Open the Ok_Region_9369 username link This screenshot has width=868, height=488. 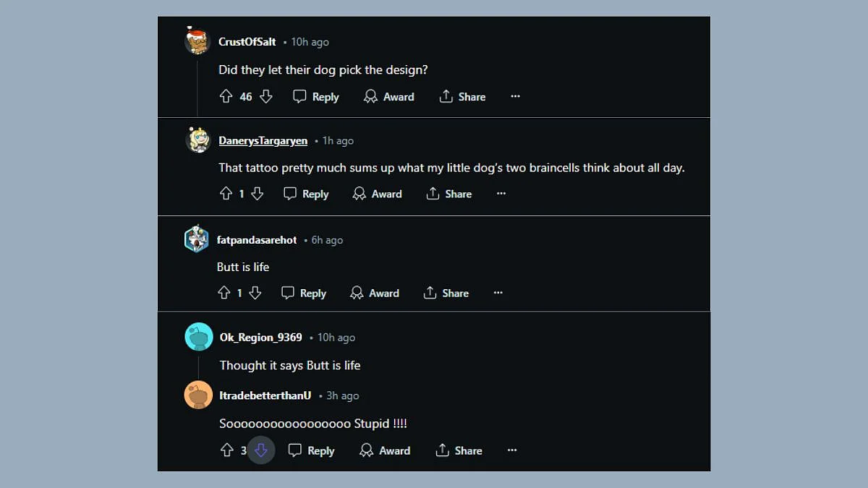click(x=261, y=338)
